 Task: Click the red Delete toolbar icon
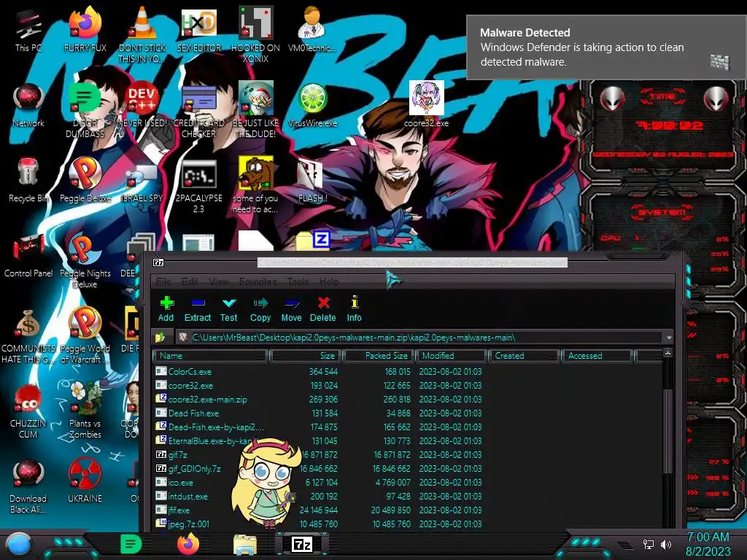point(323,308)
